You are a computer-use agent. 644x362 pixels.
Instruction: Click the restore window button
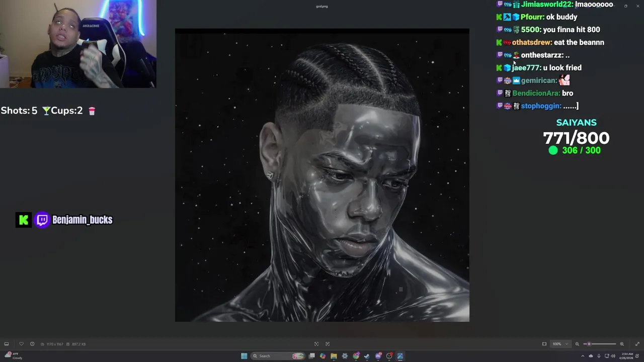coord(626,6)
